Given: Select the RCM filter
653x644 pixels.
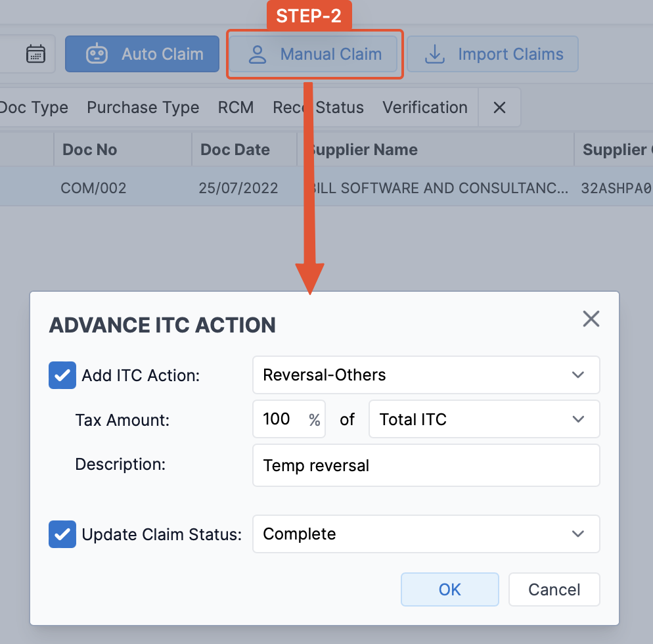Looking at the screenshot, I should pos(236,107).
